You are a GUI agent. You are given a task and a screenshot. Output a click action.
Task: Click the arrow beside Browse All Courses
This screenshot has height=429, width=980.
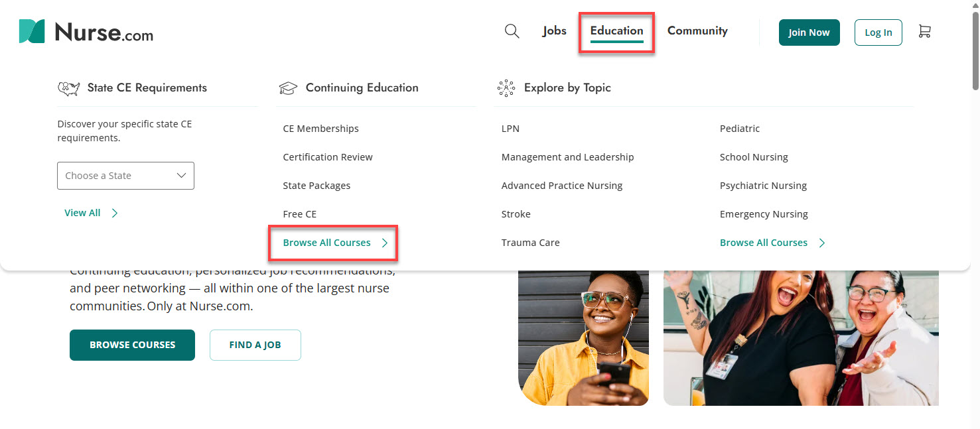(385, 243)
